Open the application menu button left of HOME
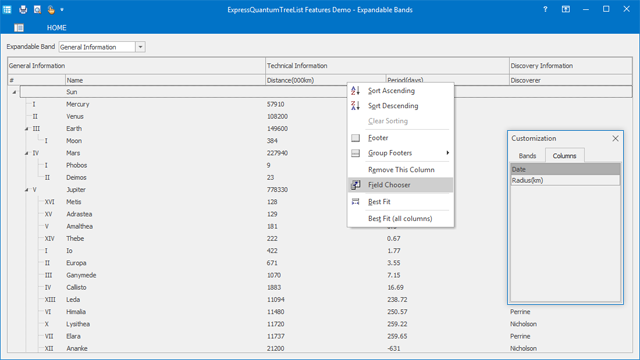 19,28
